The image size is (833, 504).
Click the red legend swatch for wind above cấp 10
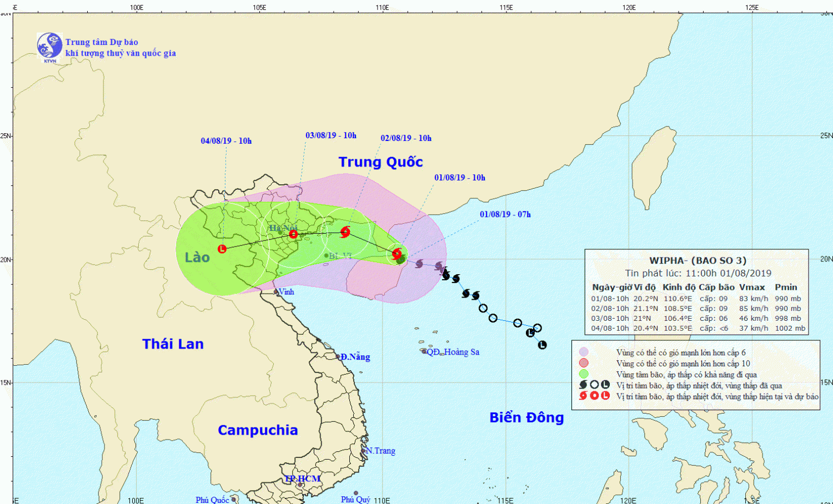point(584,363)
